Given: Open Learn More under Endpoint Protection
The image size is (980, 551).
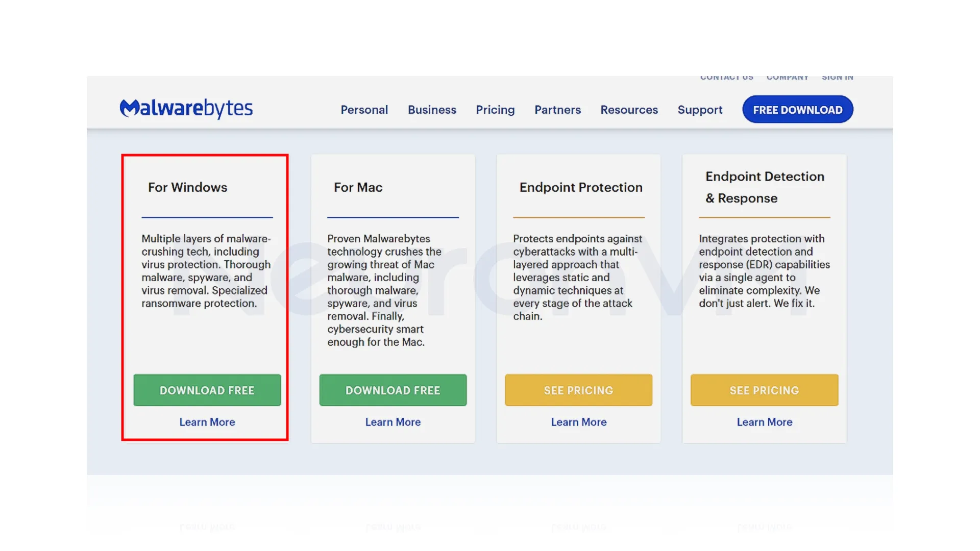Looking at the screenshot, I should [579, 422].
